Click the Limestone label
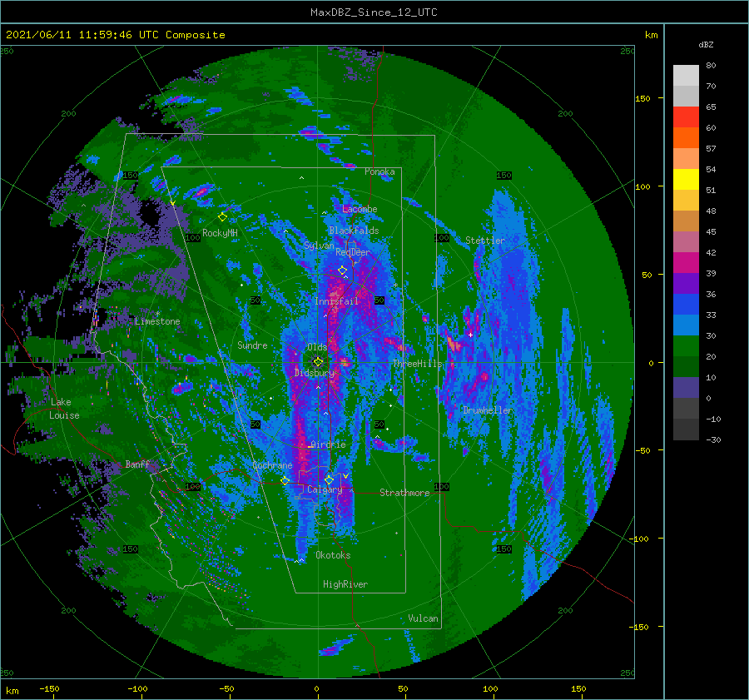Viewport: 749px width, 700px height. [x=157, y=321]
